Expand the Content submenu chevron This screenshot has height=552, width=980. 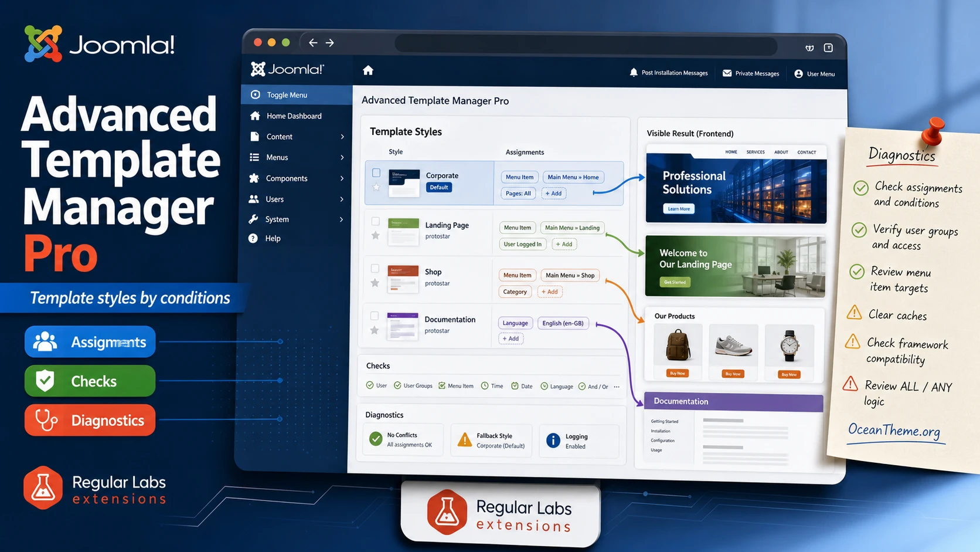click(x=342, y=137)
